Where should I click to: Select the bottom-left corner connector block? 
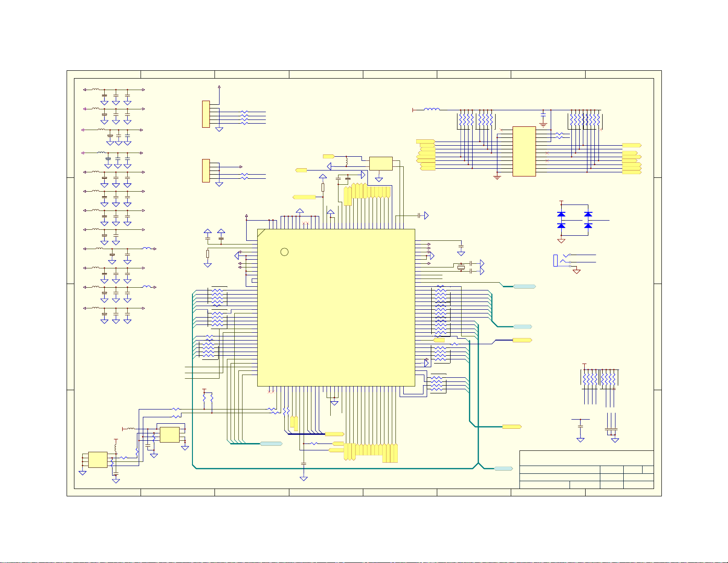click(97, 460)
